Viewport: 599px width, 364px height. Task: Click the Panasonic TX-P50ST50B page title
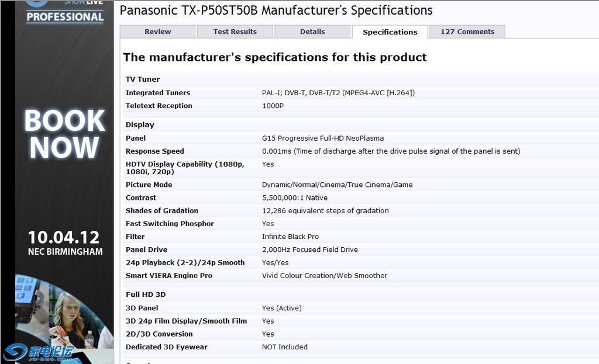(276, 10)
